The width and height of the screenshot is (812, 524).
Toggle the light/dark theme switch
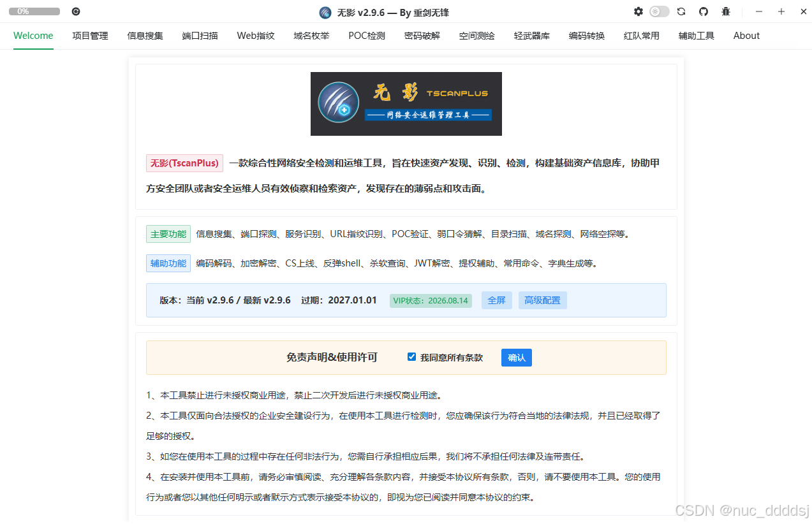[x=660, y=11]
